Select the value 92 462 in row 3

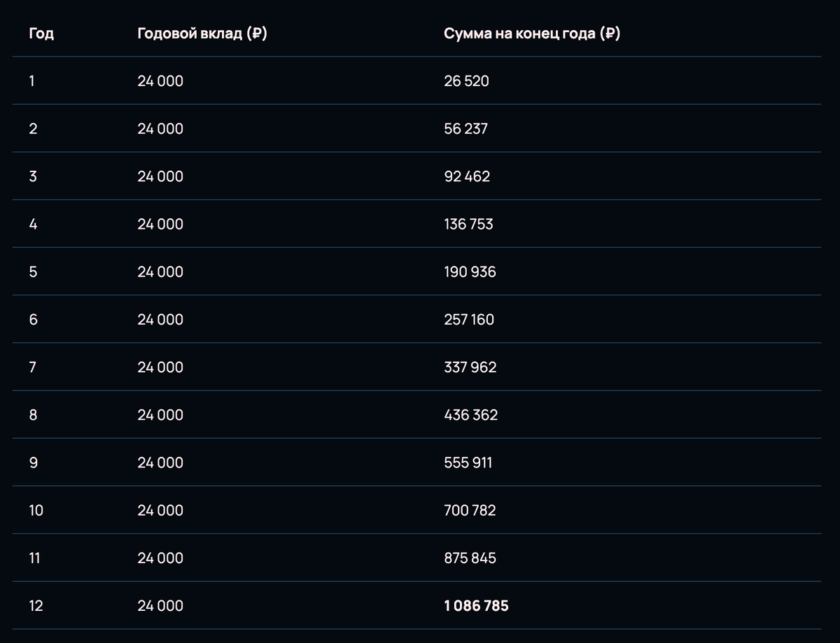467,176
